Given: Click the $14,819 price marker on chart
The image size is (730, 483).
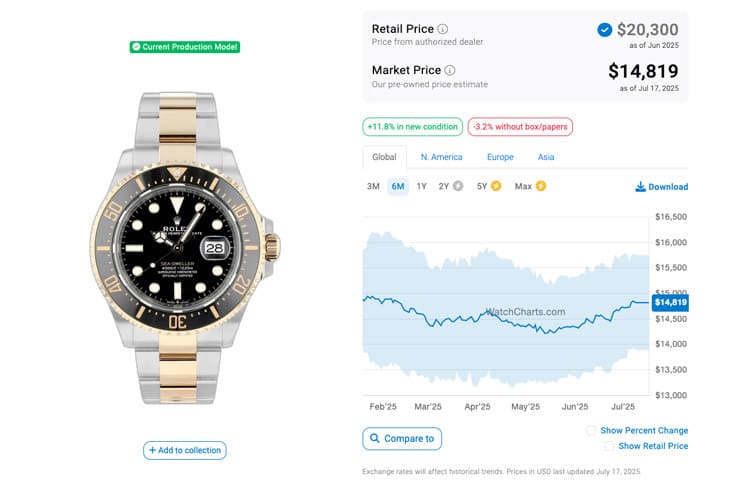Looking at the screenshot, I should (670, 303).
